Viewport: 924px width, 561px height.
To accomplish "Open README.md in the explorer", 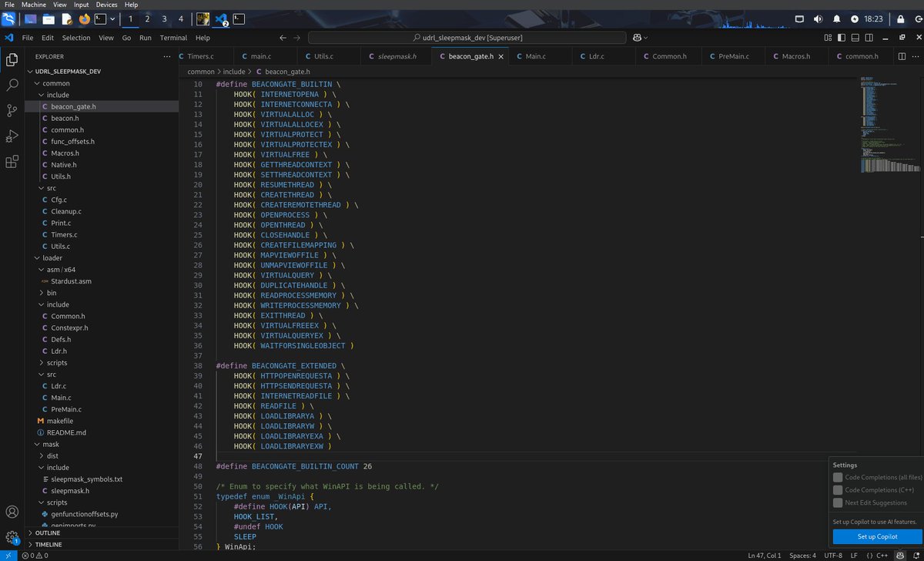I will coord(102,432).
